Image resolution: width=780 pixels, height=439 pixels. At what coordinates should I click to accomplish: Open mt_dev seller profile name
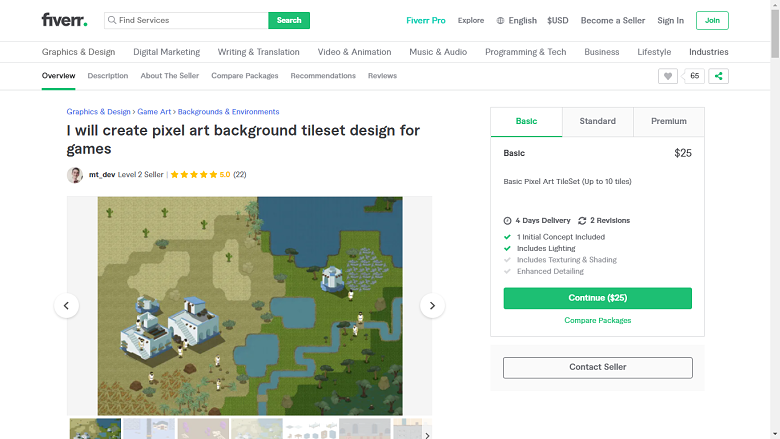pos(102,175)
